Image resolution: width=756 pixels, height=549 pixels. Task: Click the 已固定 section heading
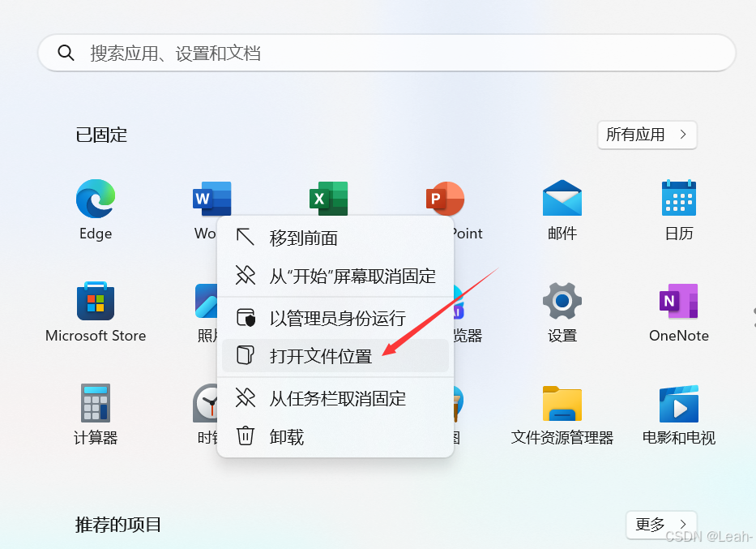(x=101, y=135)
